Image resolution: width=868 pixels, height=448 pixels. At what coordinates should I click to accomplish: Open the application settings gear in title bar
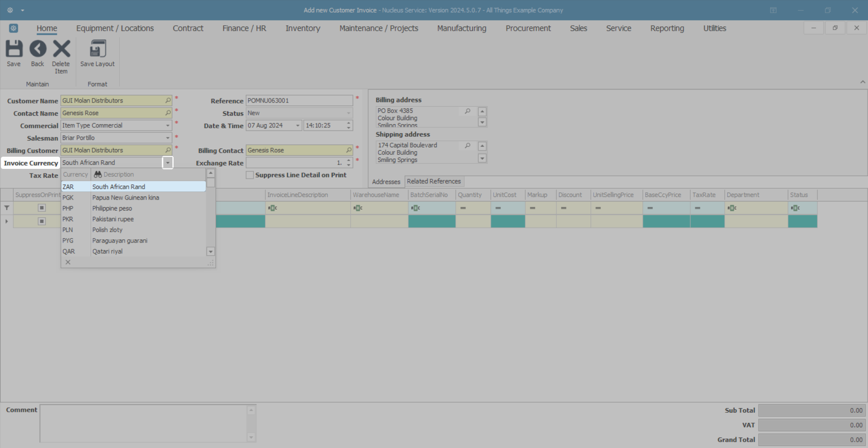10,10
